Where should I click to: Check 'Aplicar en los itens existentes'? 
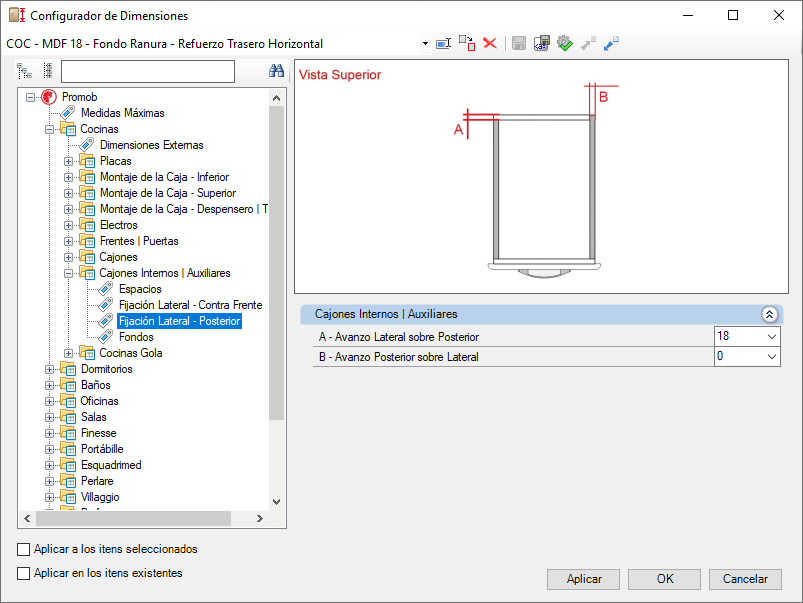click(x=24, y=573)
